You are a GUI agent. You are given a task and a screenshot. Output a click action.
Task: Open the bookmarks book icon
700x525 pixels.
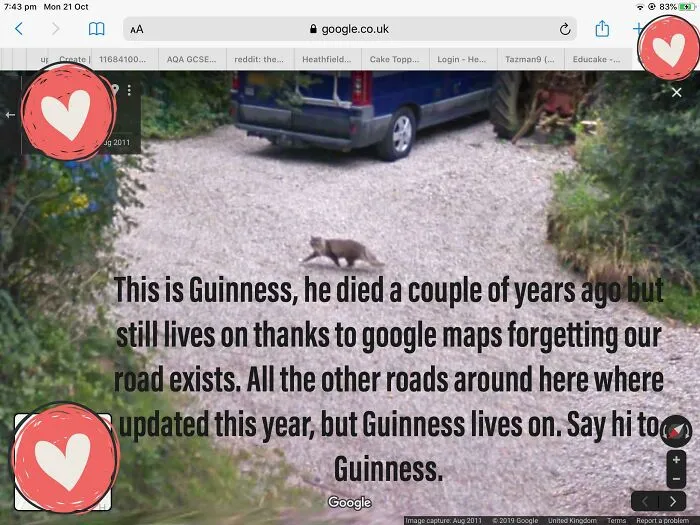(x=96, y=29)
